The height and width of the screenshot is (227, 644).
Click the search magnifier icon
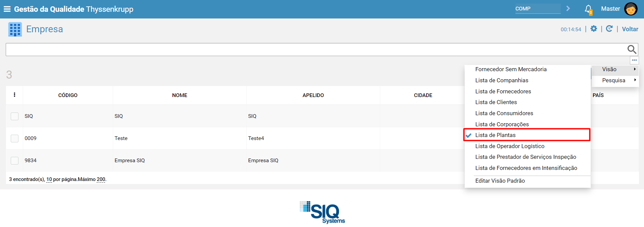(x=632, y=49)
